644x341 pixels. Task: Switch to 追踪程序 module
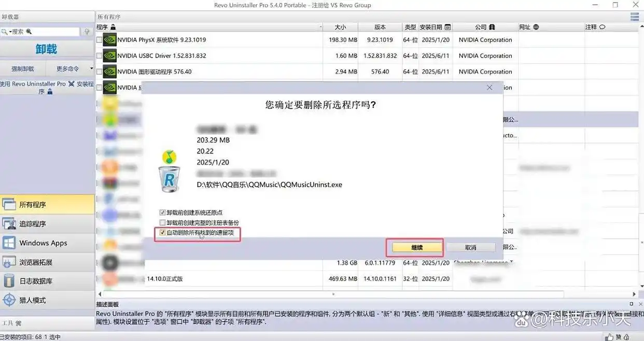47,224
